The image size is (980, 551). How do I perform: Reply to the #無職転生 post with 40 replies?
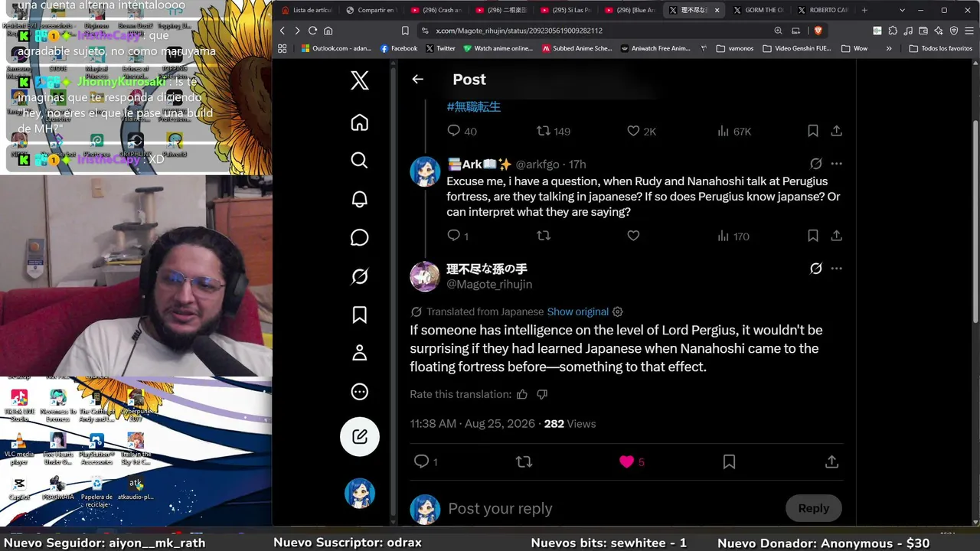click(462, 131)
